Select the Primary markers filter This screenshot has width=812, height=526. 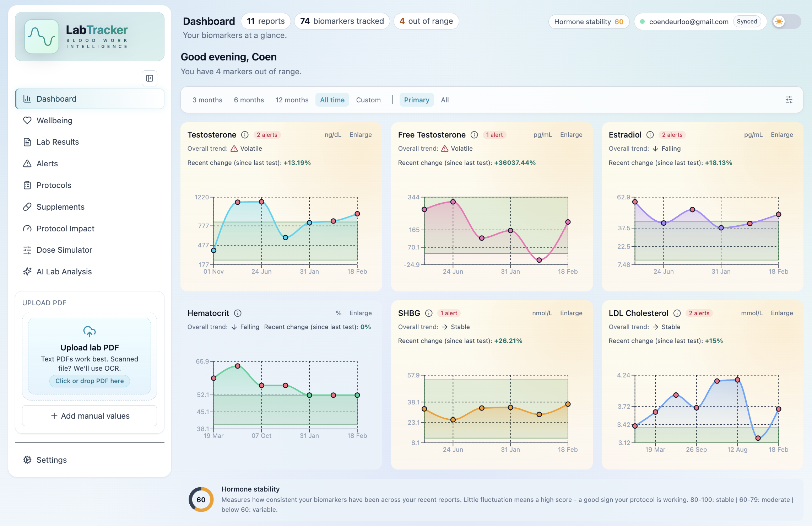click(x=416, y=100)
